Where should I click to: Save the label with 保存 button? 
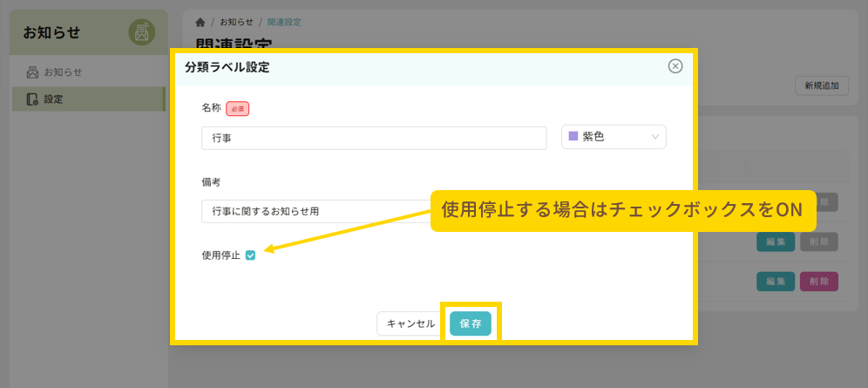click(x=471, y=323)
